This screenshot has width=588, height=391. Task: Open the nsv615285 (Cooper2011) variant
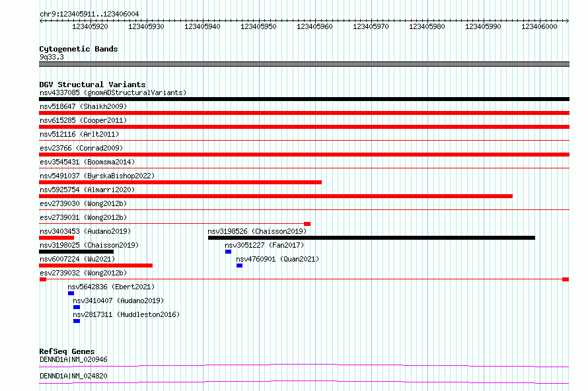[83, 120]
